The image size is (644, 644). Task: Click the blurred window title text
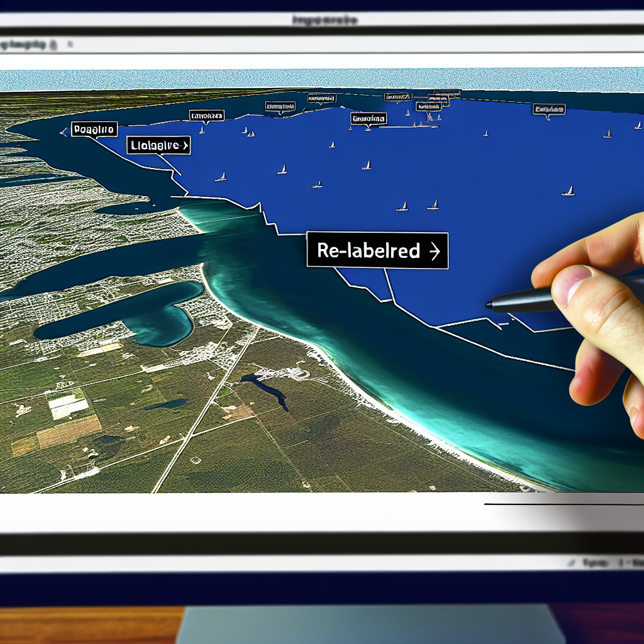pyautogui.click(x=325, y=21)
